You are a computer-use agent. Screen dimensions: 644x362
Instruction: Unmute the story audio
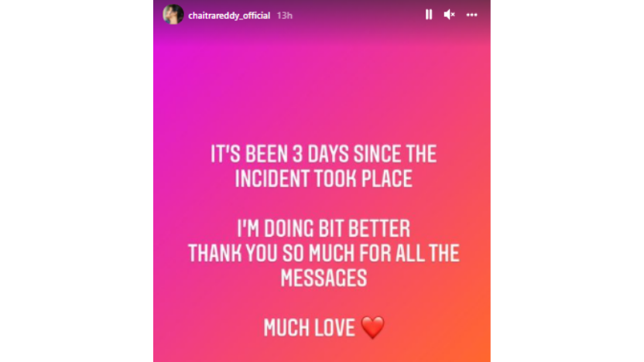point(450,15)
